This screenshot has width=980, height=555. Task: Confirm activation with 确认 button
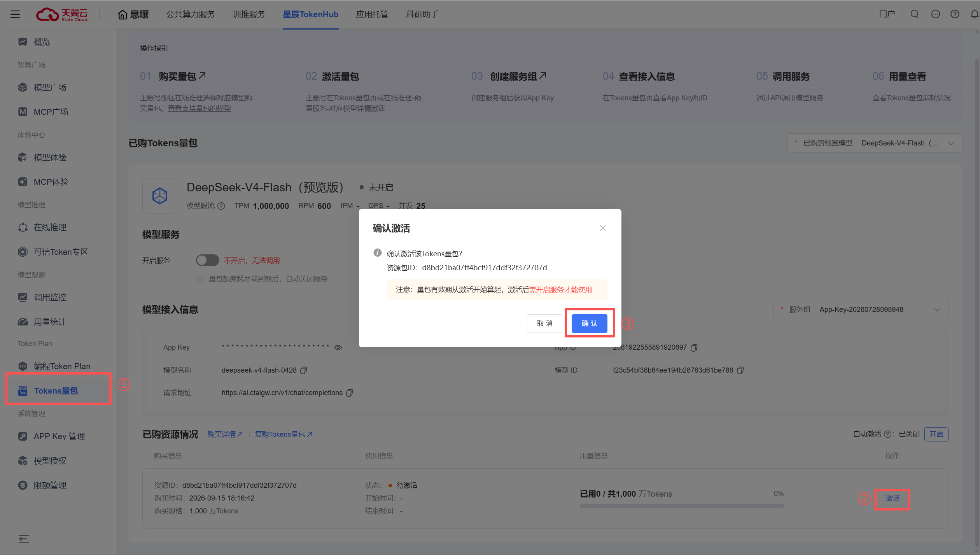589,323
